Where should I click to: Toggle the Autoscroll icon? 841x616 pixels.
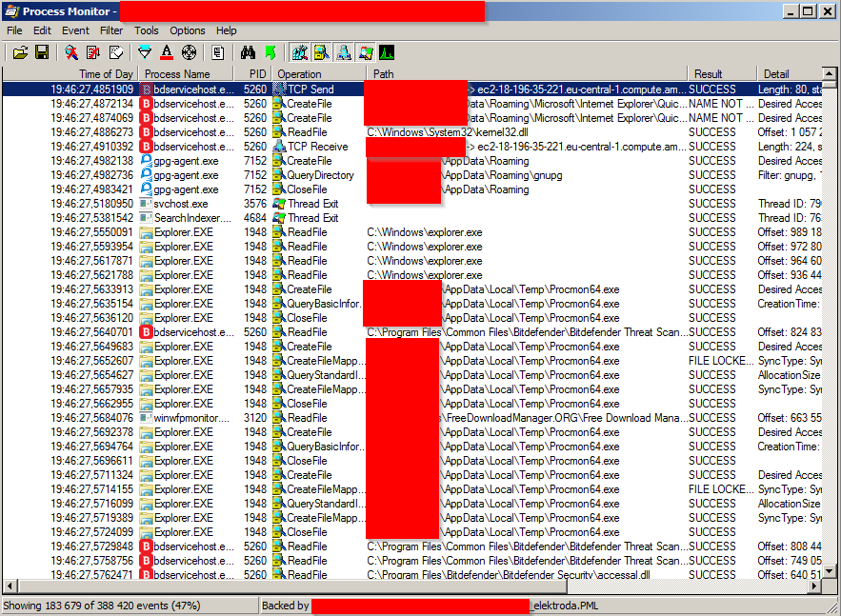(93, 52)
